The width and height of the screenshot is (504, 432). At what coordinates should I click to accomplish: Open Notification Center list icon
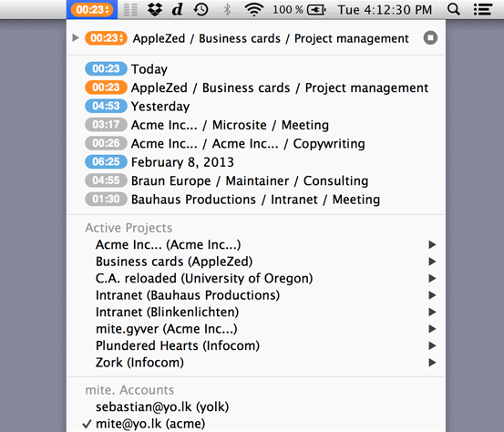(x=483, y=10)
